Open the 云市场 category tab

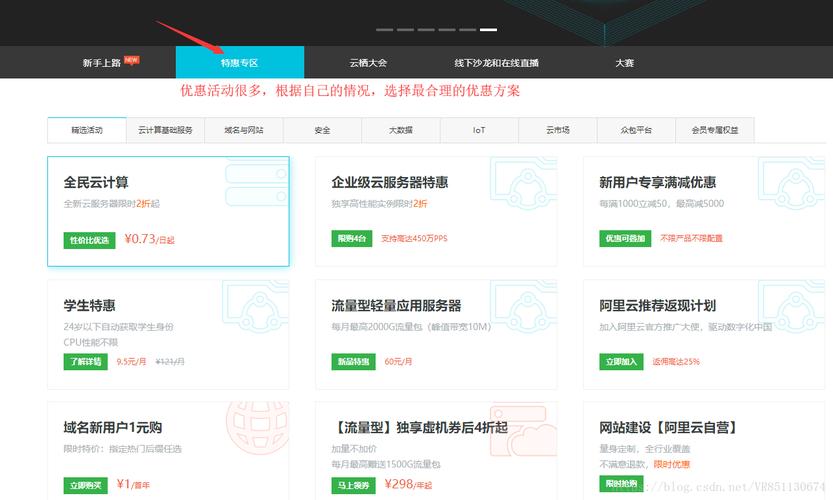(x=558, y=130)
